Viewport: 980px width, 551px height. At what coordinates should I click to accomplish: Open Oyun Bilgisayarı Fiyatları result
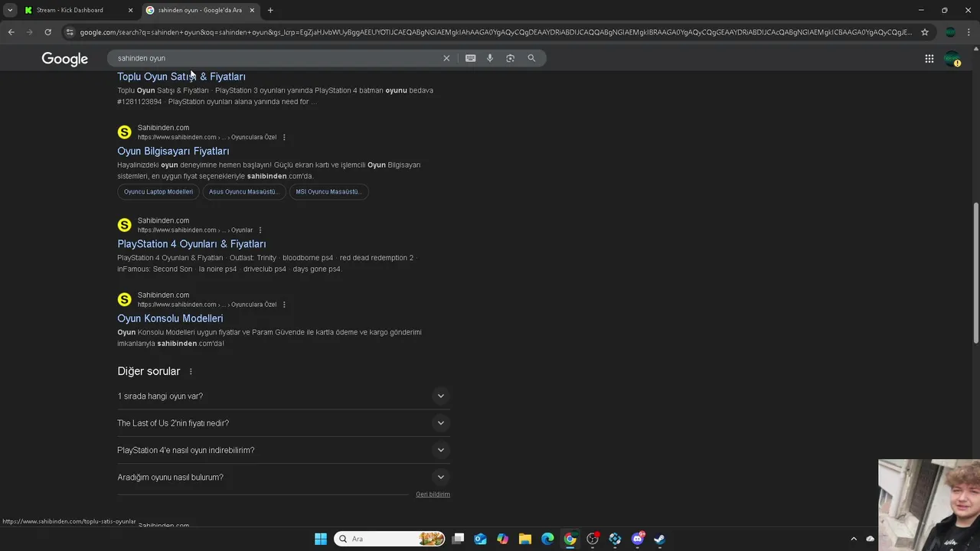(173, 151)
